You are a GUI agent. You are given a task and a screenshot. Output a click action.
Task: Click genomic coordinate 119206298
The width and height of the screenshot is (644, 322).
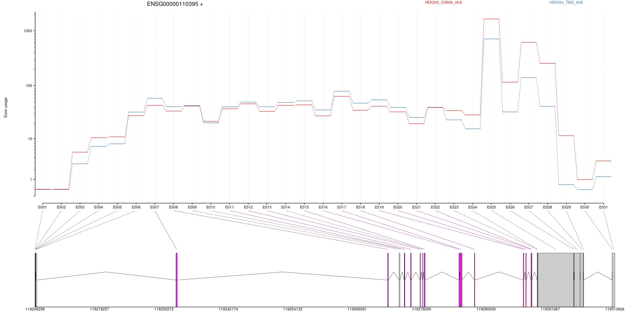pos(35,309)
